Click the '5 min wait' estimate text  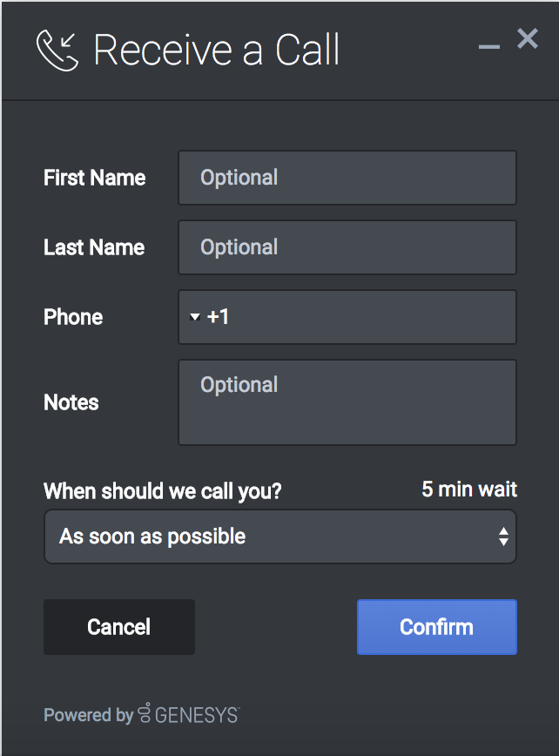469,489
